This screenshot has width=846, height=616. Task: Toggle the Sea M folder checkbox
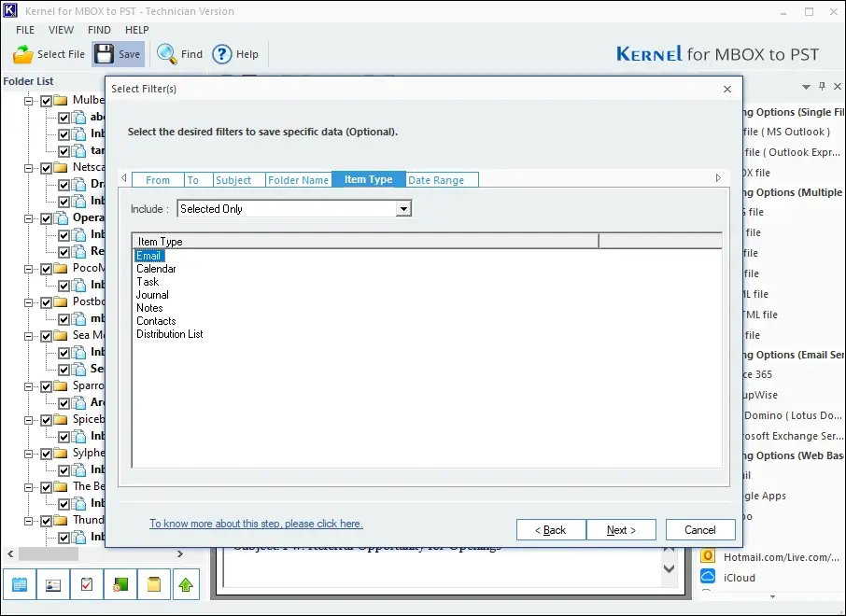coord(47,336)
